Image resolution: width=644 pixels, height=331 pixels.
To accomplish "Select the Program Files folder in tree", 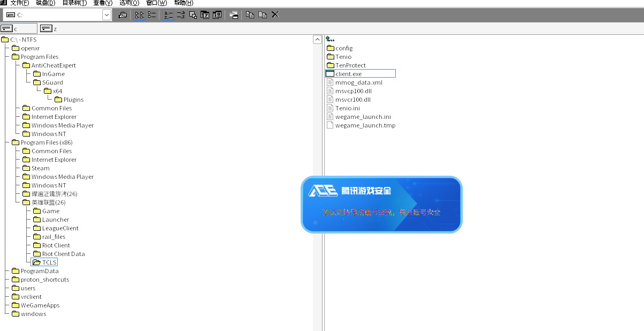I will coord(35,57).
